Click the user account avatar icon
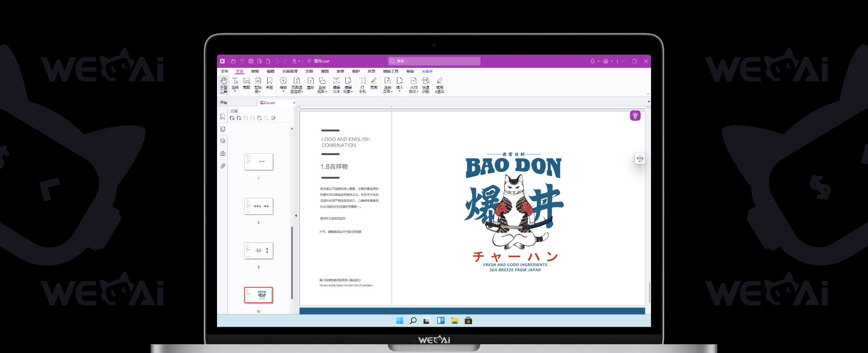The image size is (868, 353). pyautogui.click(x=606, y=61)
